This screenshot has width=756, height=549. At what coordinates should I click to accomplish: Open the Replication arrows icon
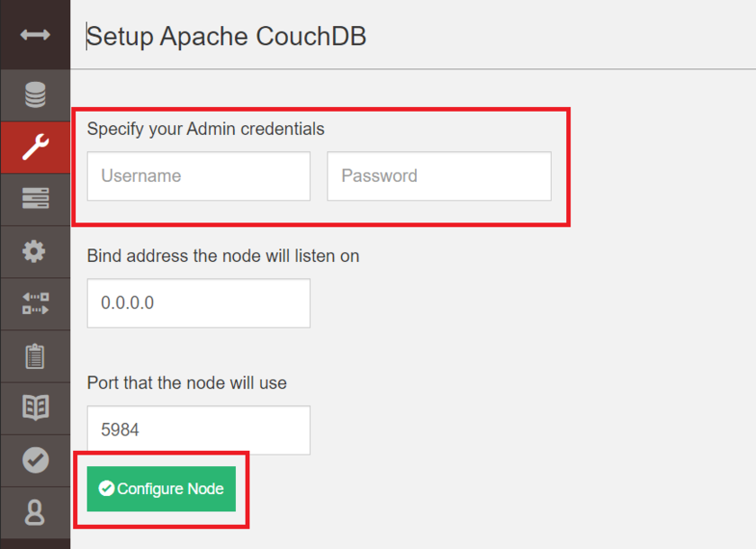[x=35, y=303]
